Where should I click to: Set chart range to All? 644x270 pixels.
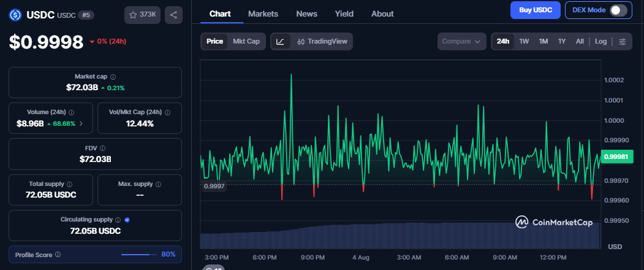pyautogui.click(x=580, y=42)
